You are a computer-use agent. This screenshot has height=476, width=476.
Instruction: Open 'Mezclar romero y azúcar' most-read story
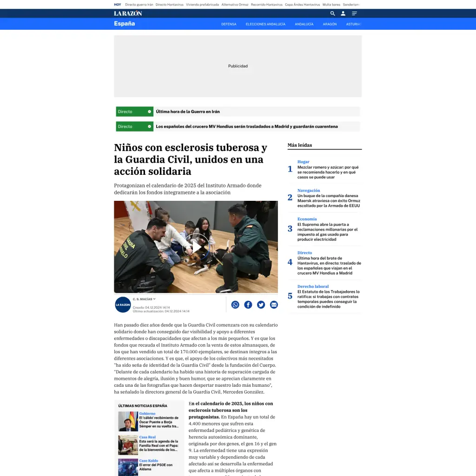[328, 172]
